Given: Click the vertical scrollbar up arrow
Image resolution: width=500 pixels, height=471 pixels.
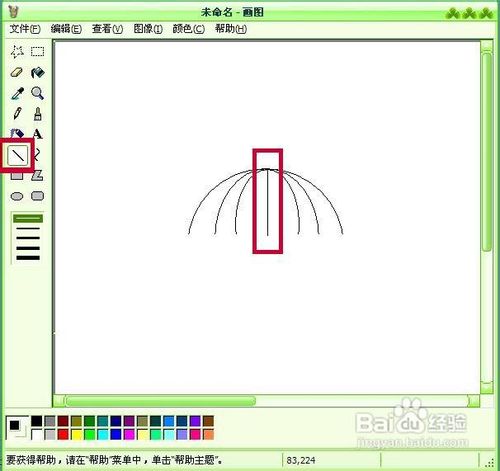Looking at the screenshot, I should click(x=487, y=46).
